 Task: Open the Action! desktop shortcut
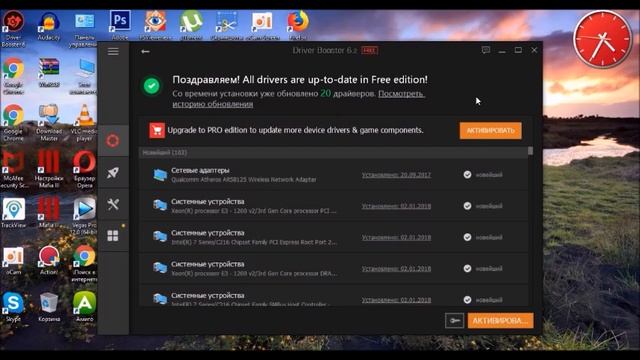49,260
